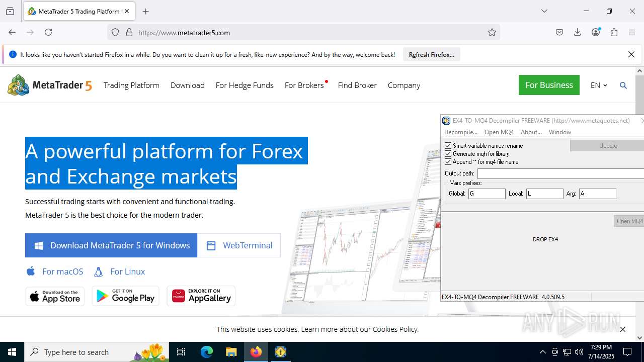Viewport: 644px width, 362px height.
Task: Click the Output path input field
Action: coord(560,173)
